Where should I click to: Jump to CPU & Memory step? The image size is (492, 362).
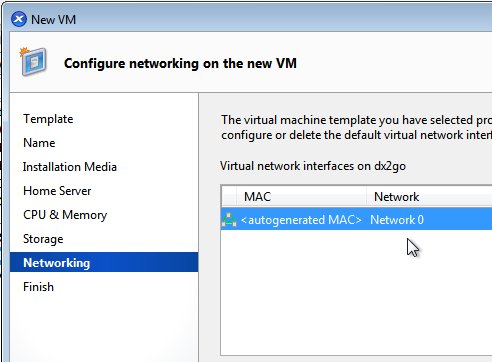point(65,215)
